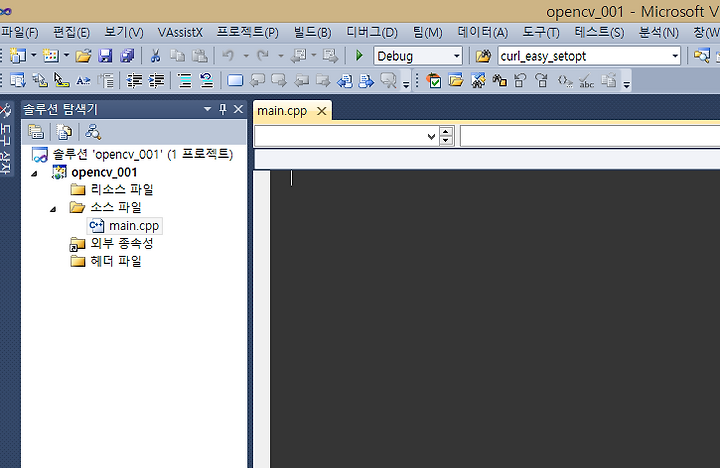The height and width of the screenshot is (468, 720).
Task: Open the Undo history dropdown arrow
Action: 246,56
